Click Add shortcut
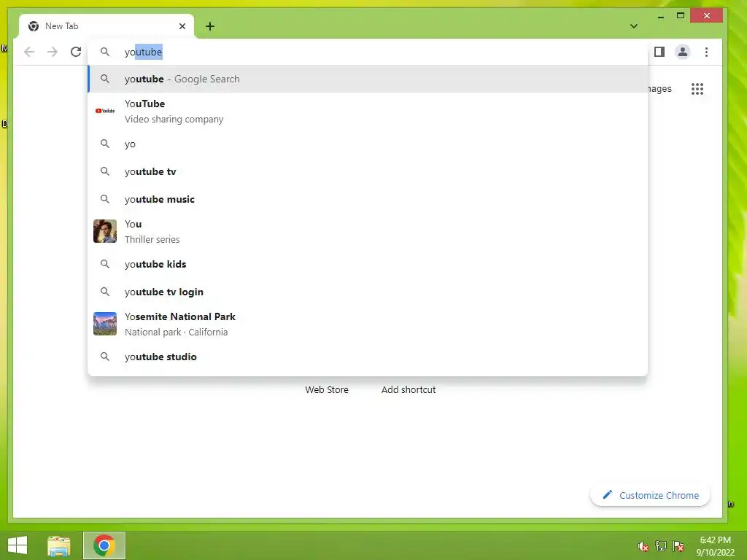747x560 pixels. pyautogui.click(x=409, y=389)
